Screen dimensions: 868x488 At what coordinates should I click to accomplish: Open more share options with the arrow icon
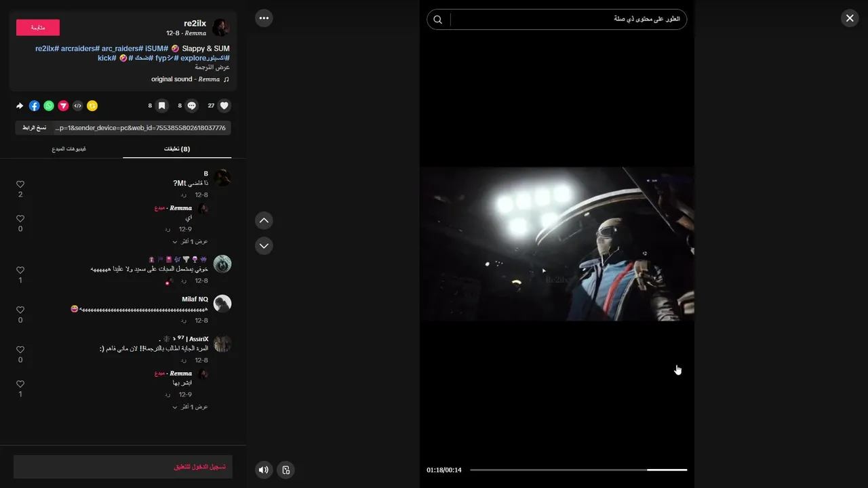(20, 106)
